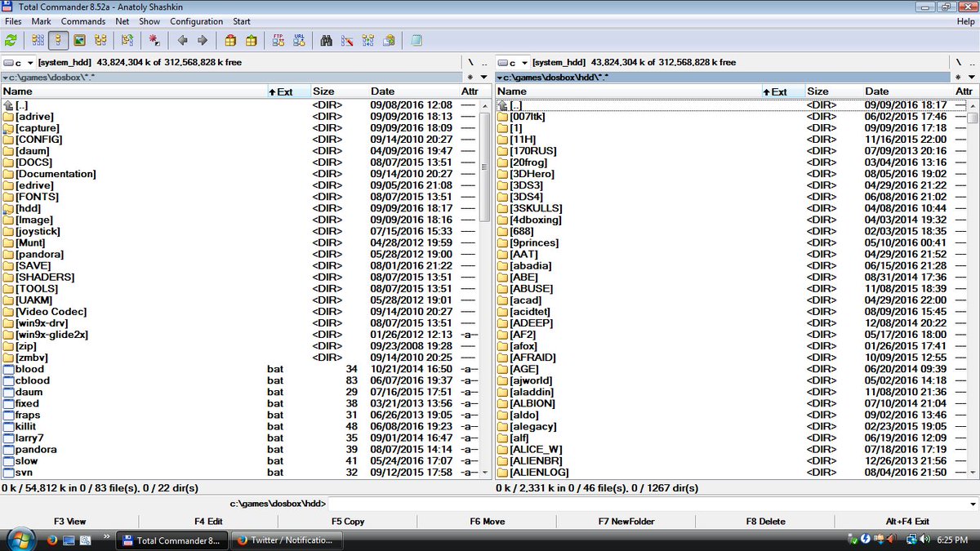
Task: Click into the command line input field
Action: point(647,504)
